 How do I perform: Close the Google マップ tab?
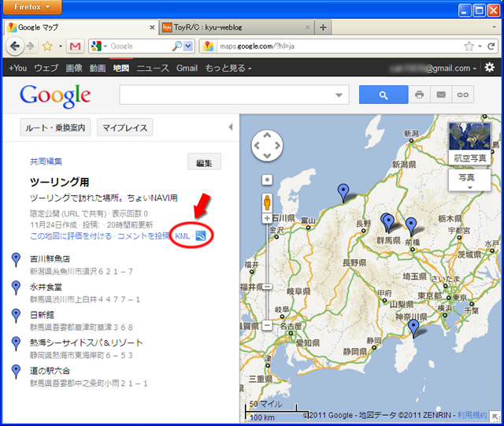pyautogui.click(x=152, y=28)
